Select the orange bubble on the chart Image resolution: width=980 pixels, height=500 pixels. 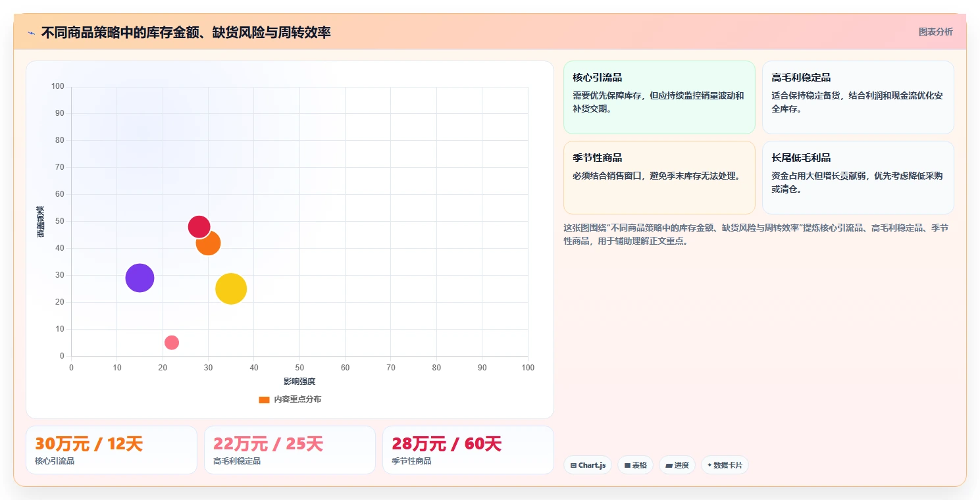208,243
